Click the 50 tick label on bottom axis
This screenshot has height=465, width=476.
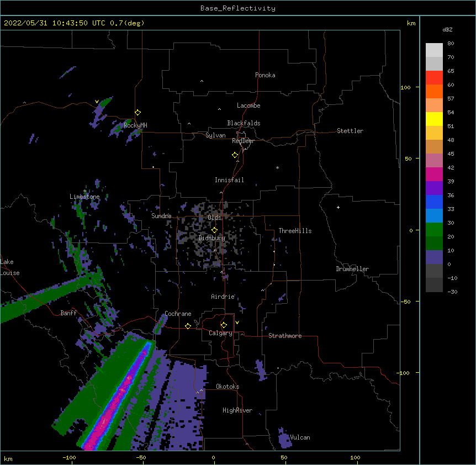point(284,457)
